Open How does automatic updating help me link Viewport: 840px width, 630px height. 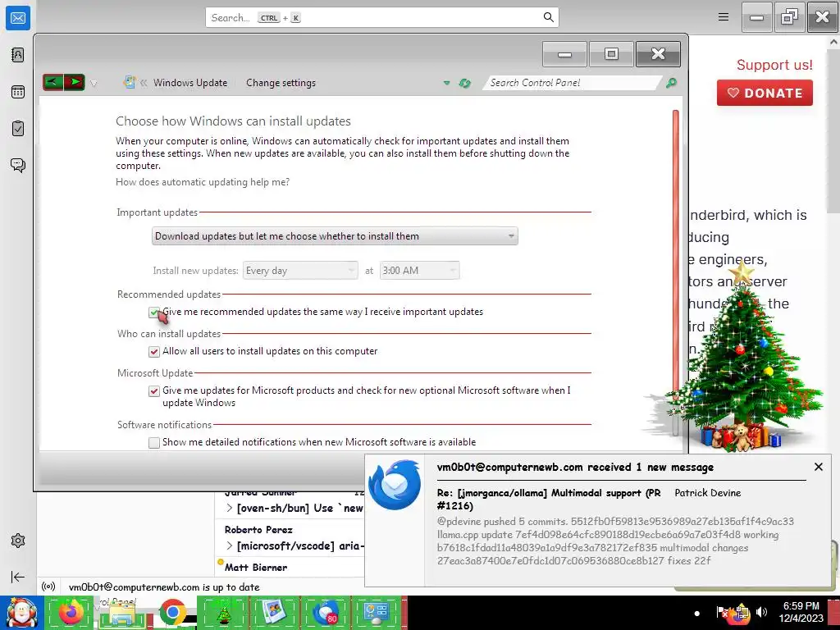click(x=203, y=182)
